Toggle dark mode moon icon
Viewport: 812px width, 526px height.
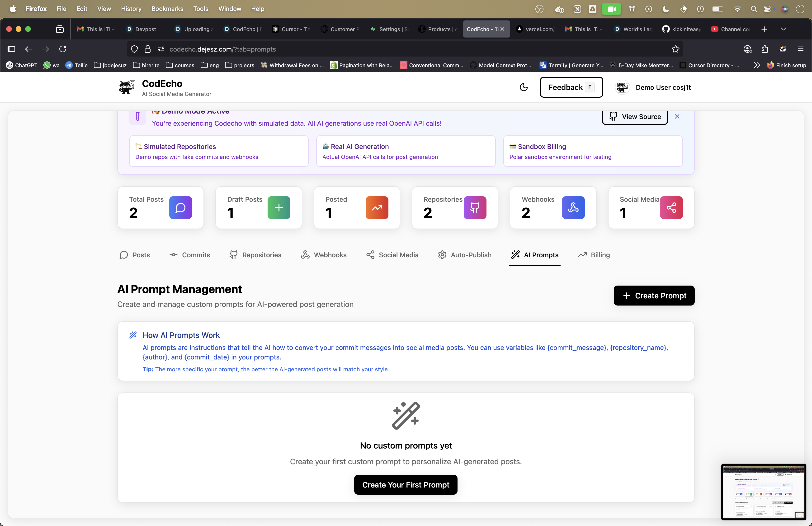pos(523,87)
